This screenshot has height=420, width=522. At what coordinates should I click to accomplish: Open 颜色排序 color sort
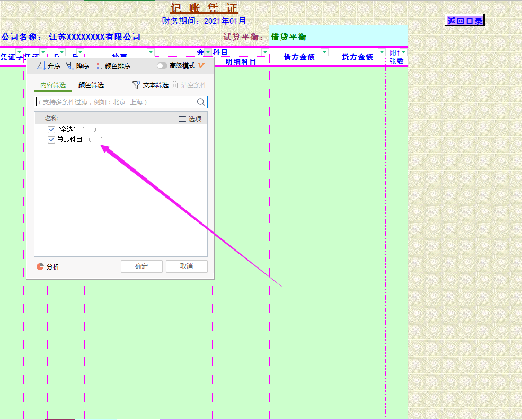113,66
